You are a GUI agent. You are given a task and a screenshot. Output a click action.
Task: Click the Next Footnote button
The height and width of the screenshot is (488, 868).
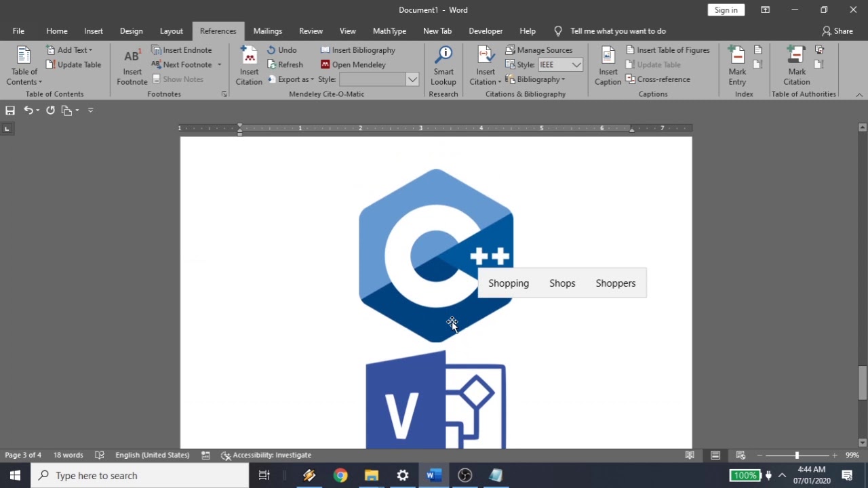(182, 64)
